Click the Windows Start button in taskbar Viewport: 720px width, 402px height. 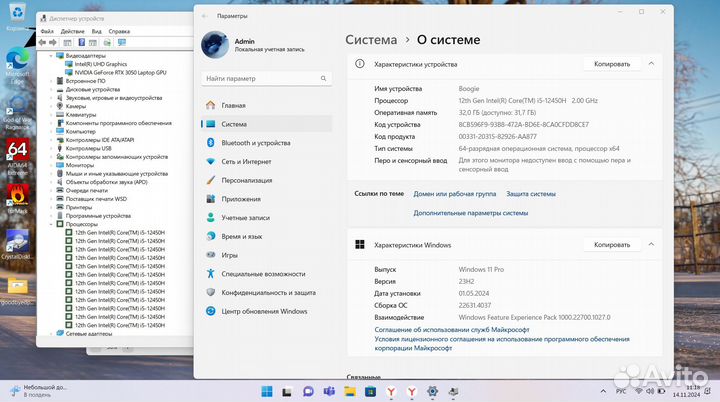click(268, 390)
